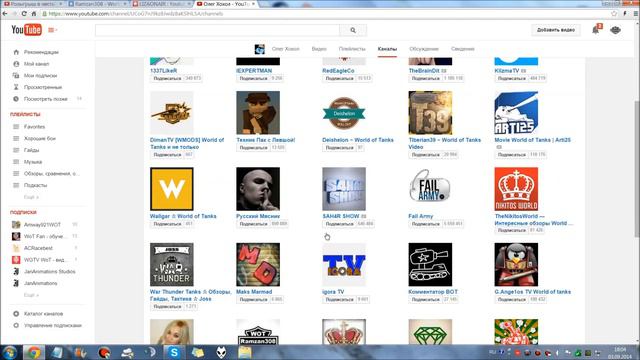Open the notifications bell icon
The width and height of the screenshot is (640, 360).
(x=596, y=30)
